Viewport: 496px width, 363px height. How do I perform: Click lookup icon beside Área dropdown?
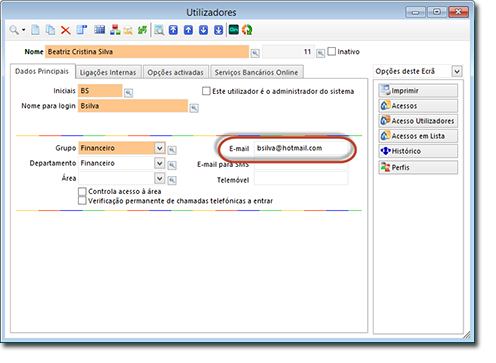[172, 180]
